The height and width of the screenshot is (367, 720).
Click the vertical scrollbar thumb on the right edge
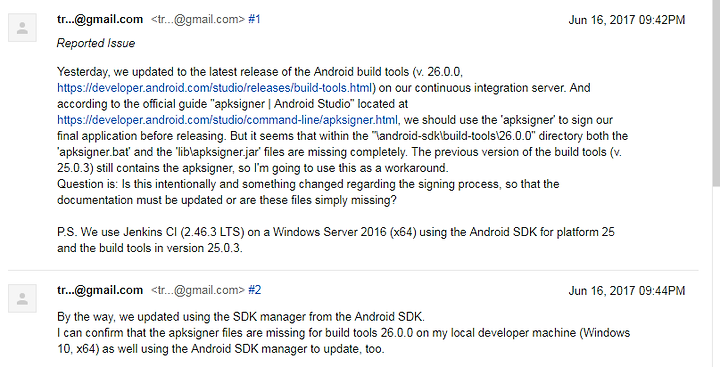click(x=716, y=92)
